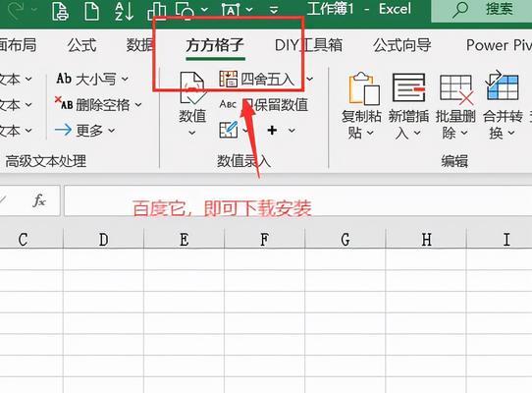
Task: Click the 批量删除 icon
Action: click(456, 89)
